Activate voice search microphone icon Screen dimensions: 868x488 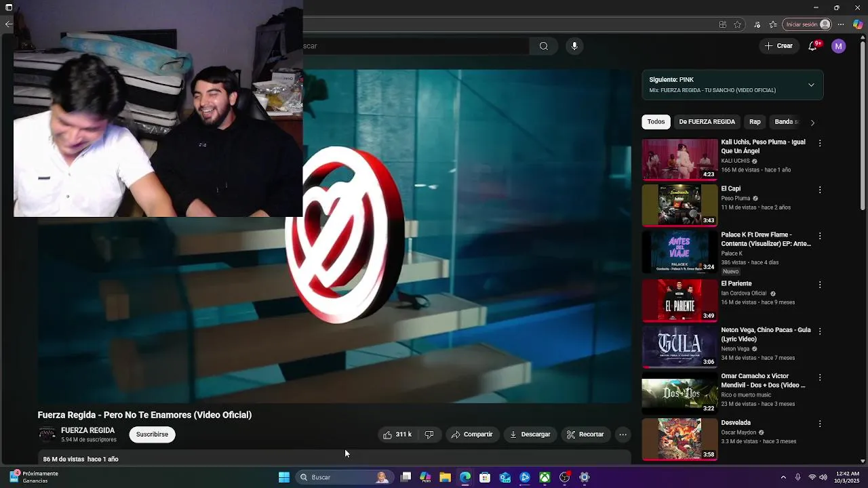(574, 46)
